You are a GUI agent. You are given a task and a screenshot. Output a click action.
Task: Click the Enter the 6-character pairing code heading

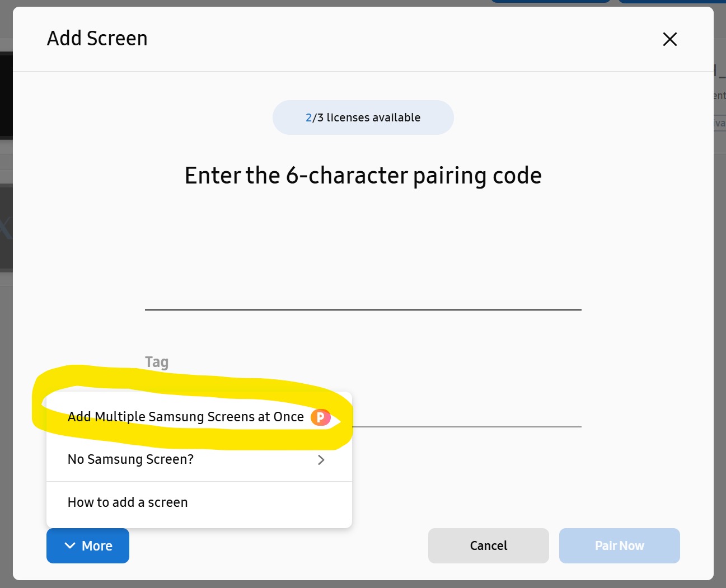click(363, 176)
